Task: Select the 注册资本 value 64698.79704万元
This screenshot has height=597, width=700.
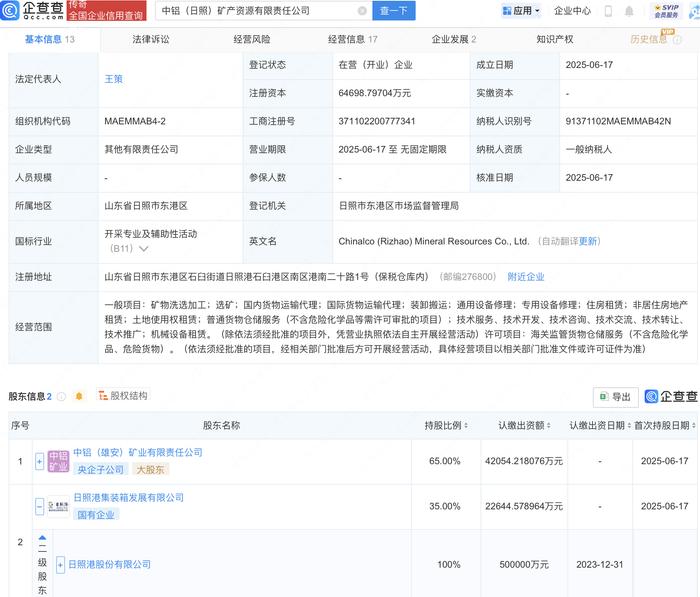Action: (x=375, y=93)
